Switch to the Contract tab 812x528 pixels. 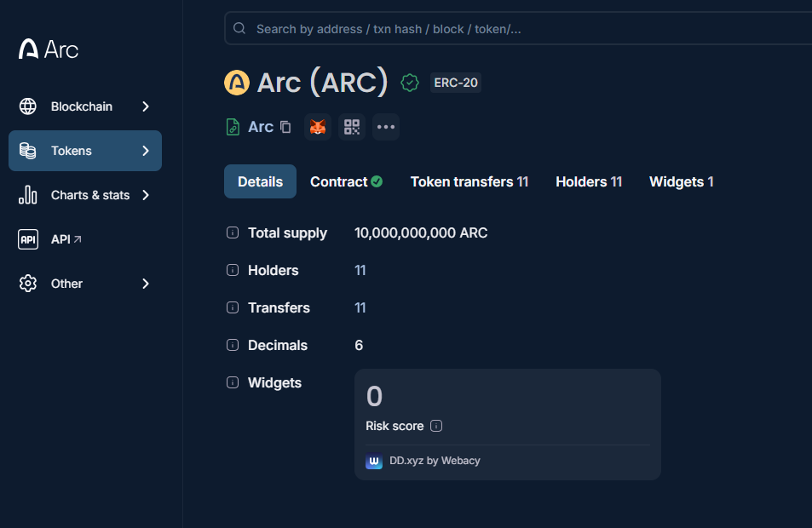[346, 181]
